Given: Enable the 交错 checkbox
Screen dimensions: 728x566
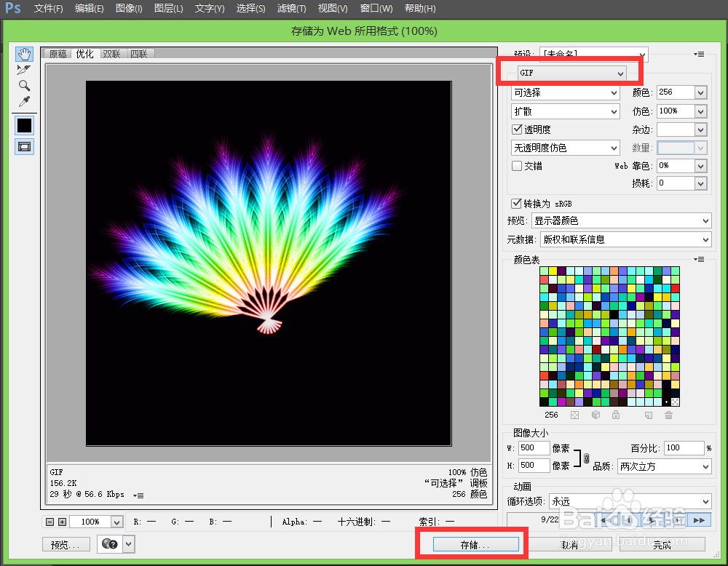Looking at the screenshot, I should pyautogui.click(x=517, y=166).
